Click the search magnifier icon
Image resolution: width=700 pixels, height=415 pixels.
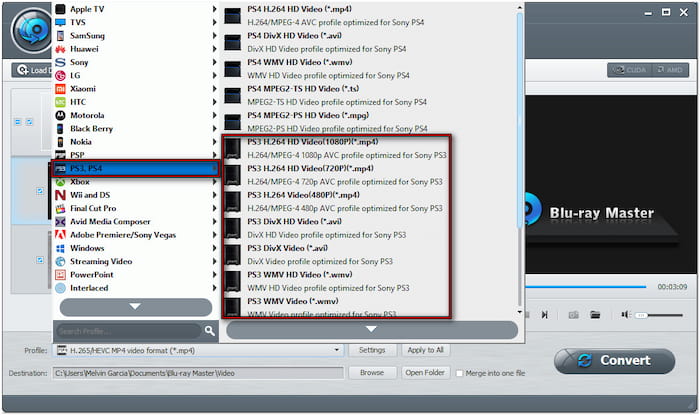[210, 330]
